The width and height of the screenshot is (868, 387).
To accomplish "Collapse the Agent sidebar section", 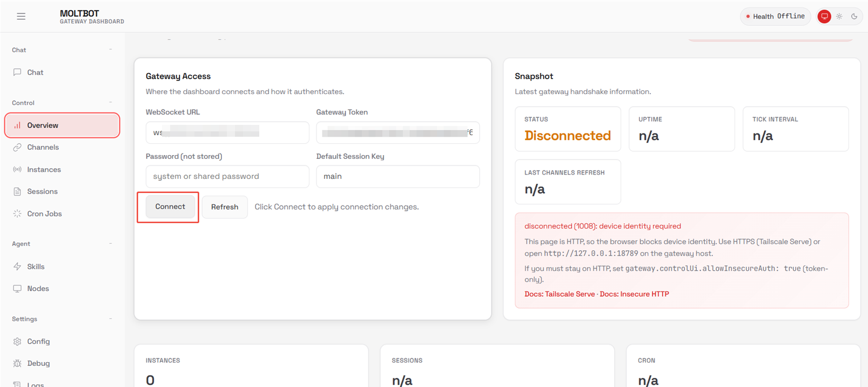I will pyautogui.click(x=111, y=244).
